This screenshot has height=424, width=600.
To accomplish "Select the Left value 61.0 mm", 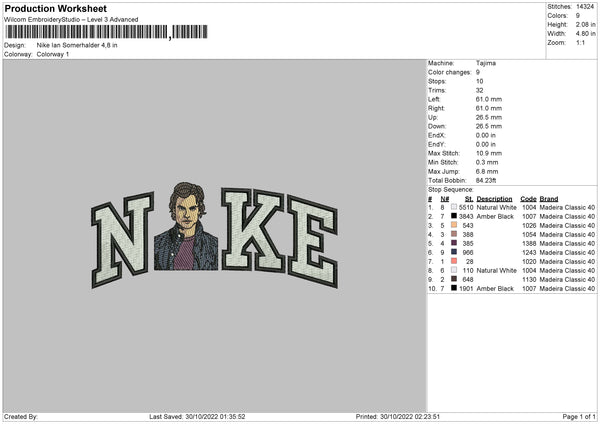I will (489, 99).
